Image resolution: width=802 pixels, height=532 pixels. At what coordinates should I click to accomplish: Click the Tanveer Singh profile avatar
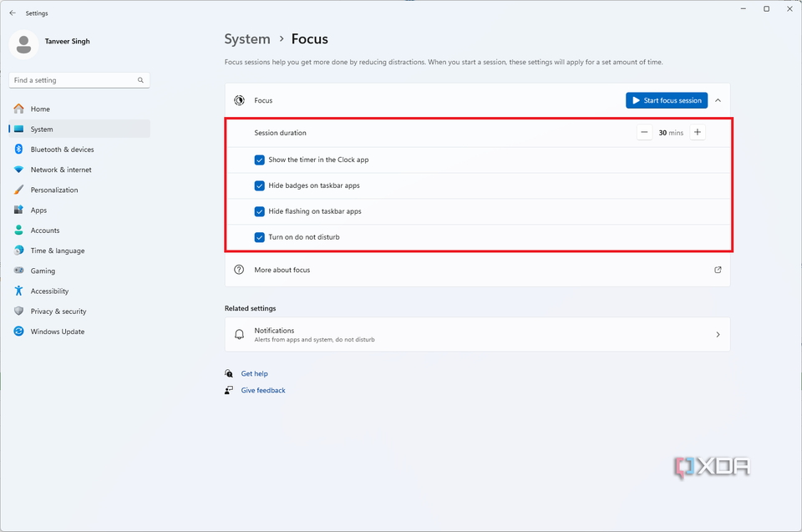click(x=23, y=44)
